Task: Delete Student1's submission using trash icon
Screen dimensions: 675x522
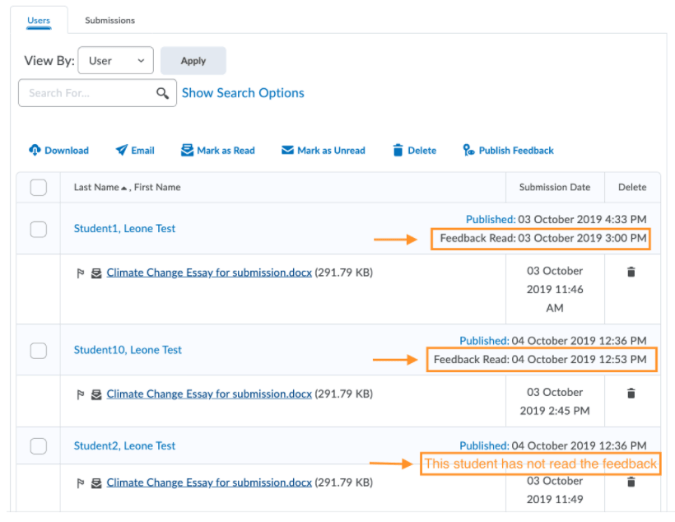Action: tap(631, 272)
